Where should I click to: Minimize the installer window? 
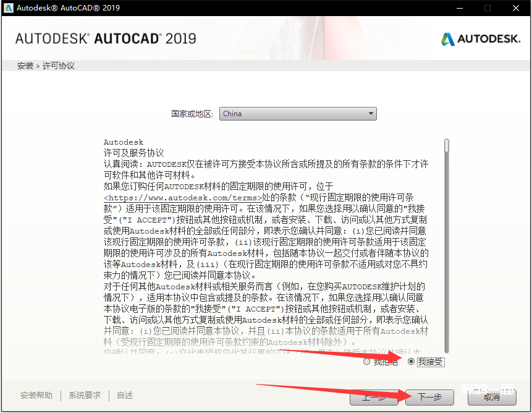pos(460,8)
